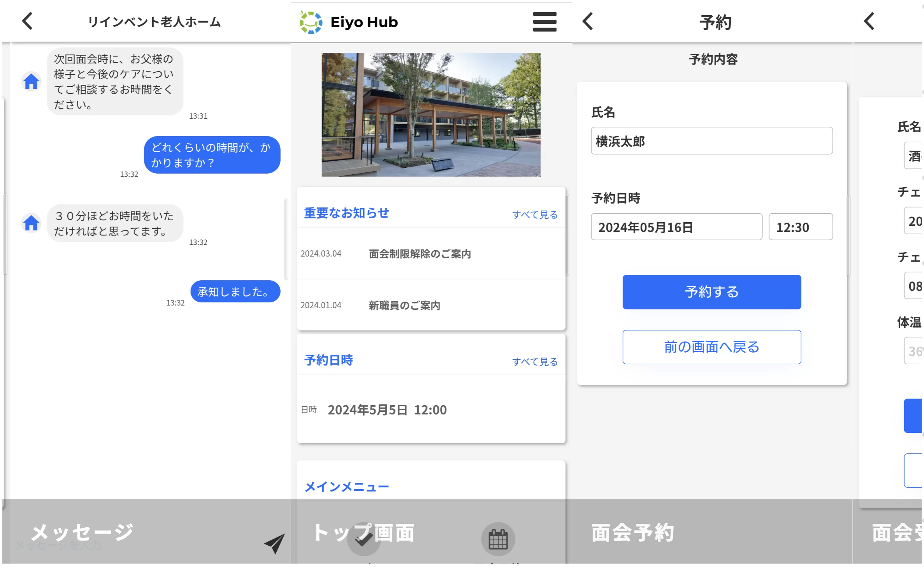Click home avatar beside 30分 message

click(x=31, y=223)
